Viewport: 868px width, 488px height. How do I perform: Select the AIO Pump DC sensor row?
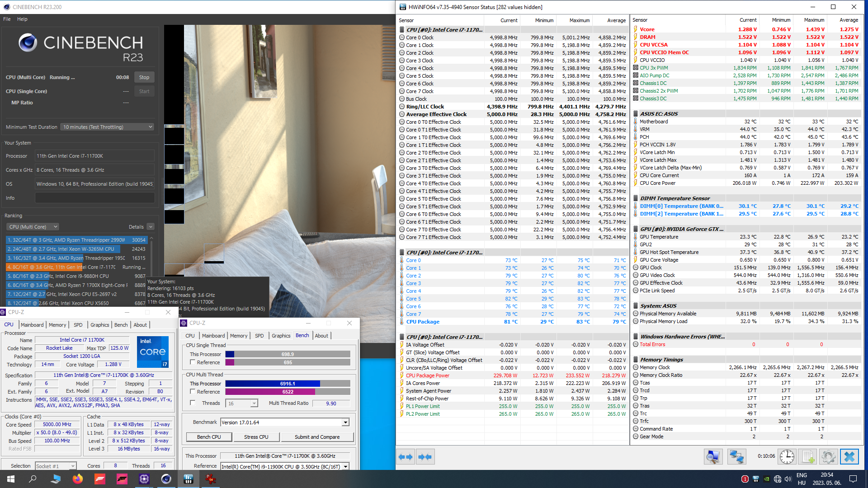pos(746,75)
